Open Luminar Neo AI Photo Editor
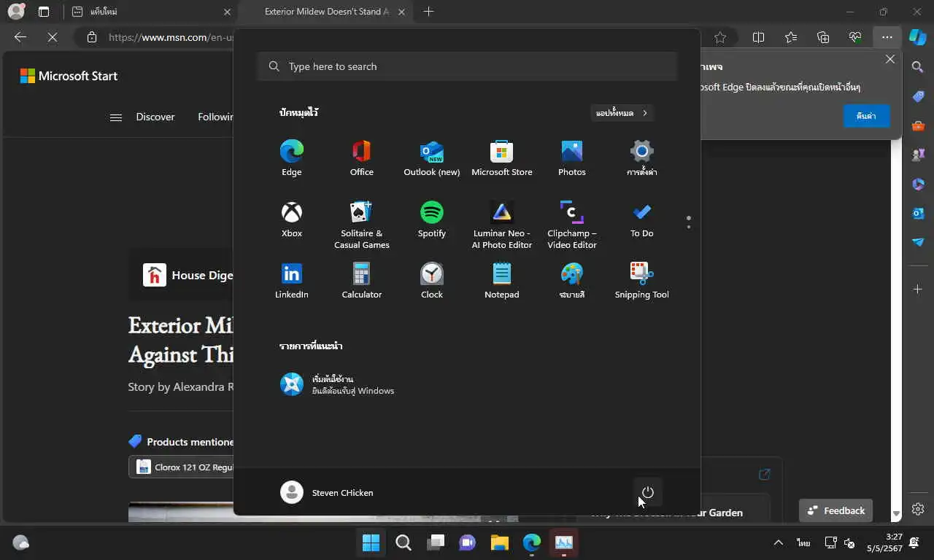The image size is (934, 560). point(501,225)
